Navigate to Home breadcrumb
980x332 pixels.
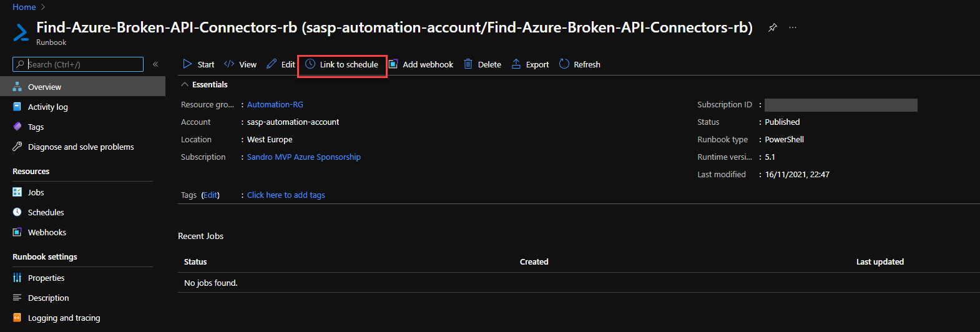pyautogui.click(x=24, y=7)
